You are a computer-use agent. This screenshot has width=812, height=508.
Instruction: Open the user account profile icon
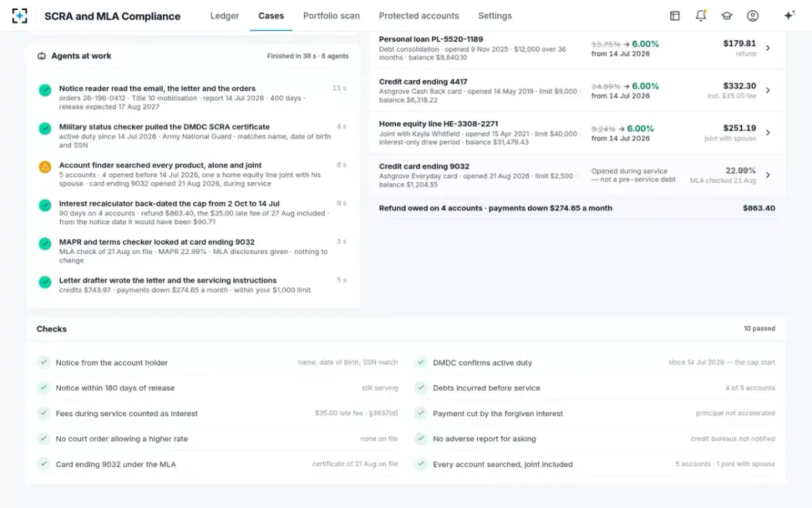click(752, 16)
